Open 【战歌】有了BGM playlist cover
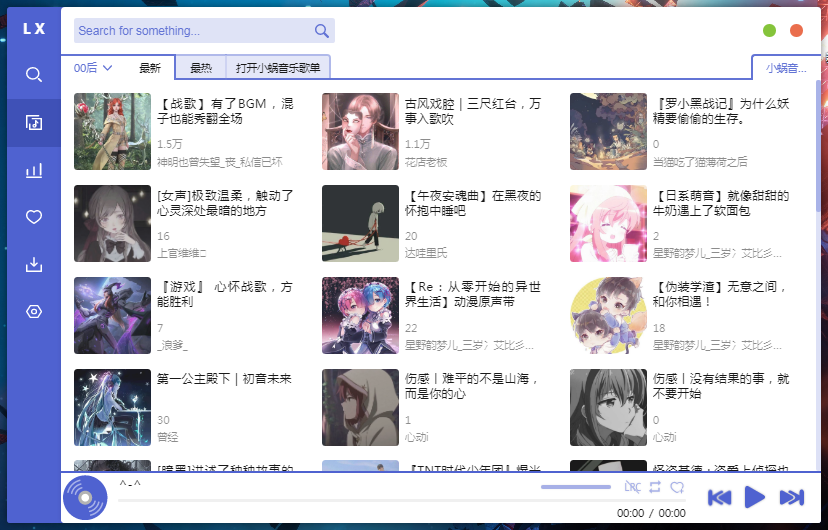828x530 pixels. point(112,131)
